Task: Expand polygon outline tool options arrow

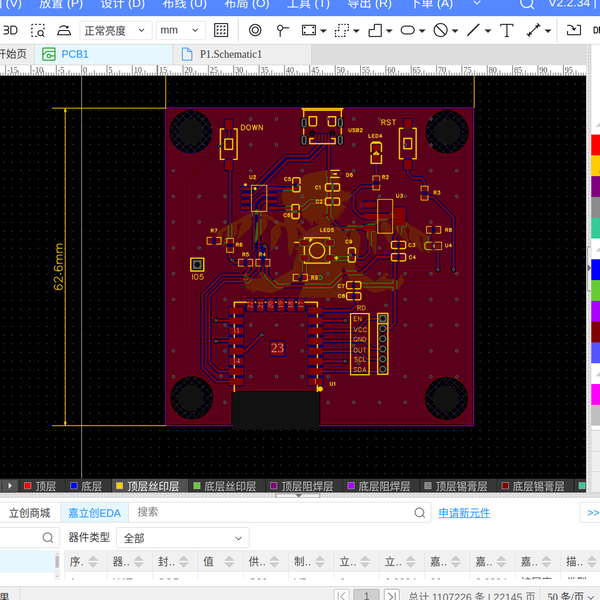Action: (389, 31)
